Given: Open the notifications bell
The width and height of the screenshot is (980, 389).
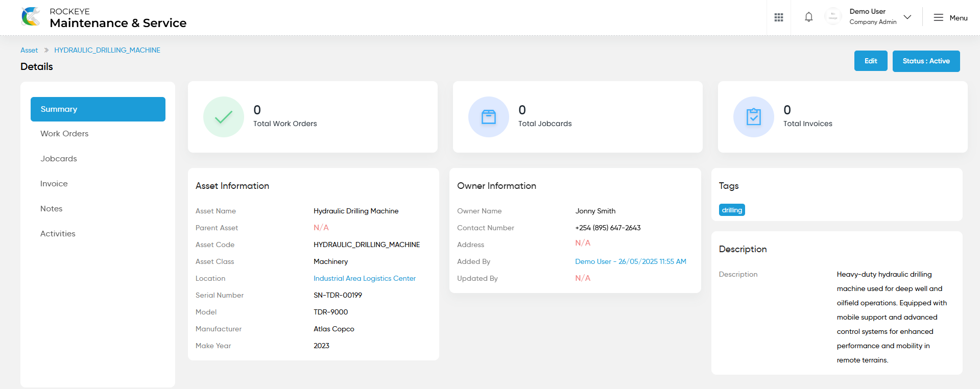Looking at the screenshot, I should point(808,17).
